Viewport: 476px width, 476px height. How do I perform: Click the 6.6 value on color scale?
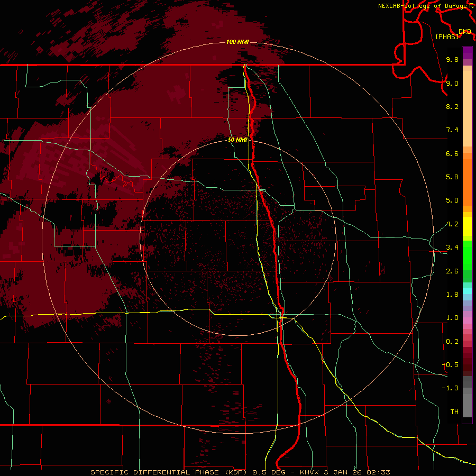(x=452, y=153)
